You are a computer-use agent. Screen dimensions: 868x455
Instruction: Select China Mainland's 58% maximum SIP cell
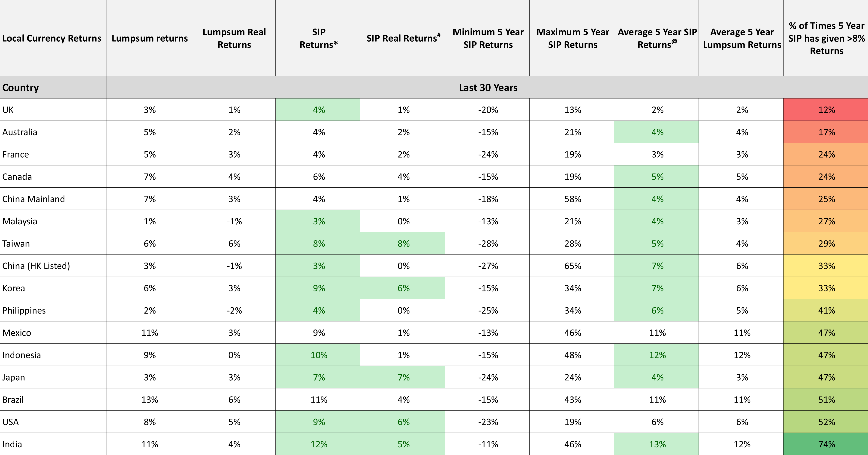pos(572,199)
